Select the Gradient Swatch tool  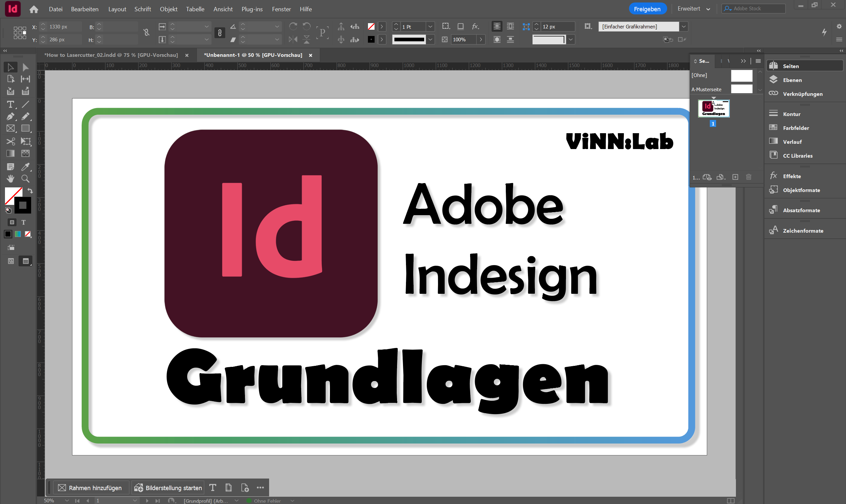[x=11, y=153]
